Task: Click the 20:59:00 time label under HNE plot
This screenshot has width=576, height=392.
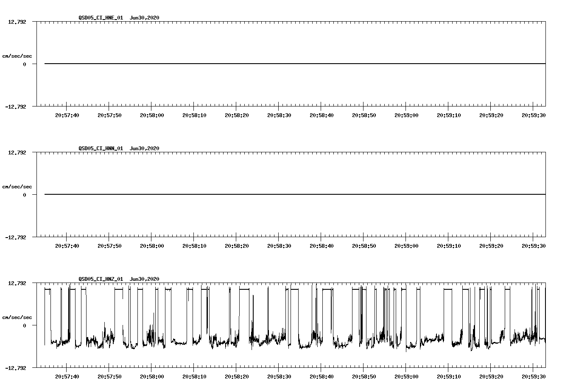Action: 406,115
